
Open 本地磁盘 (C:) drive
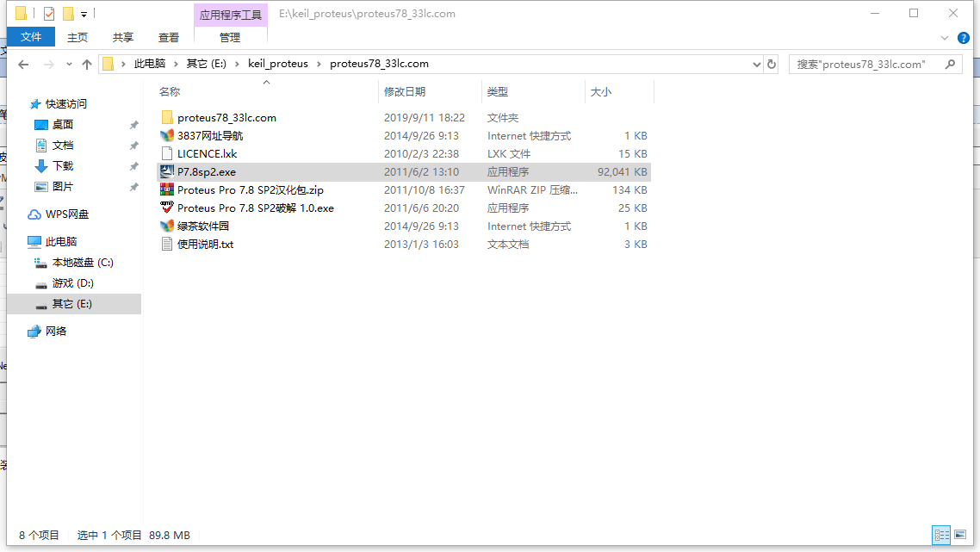pyautogui.click(x=83, y=263)
